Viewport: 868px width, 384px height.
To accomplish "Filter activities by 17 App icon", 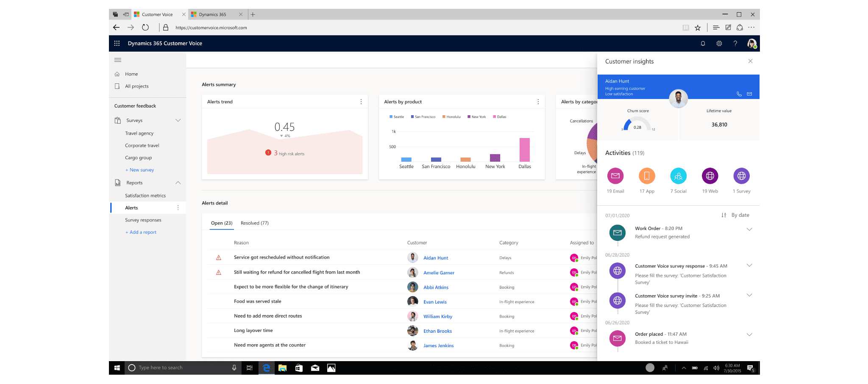I will click(x=647, y=176).
